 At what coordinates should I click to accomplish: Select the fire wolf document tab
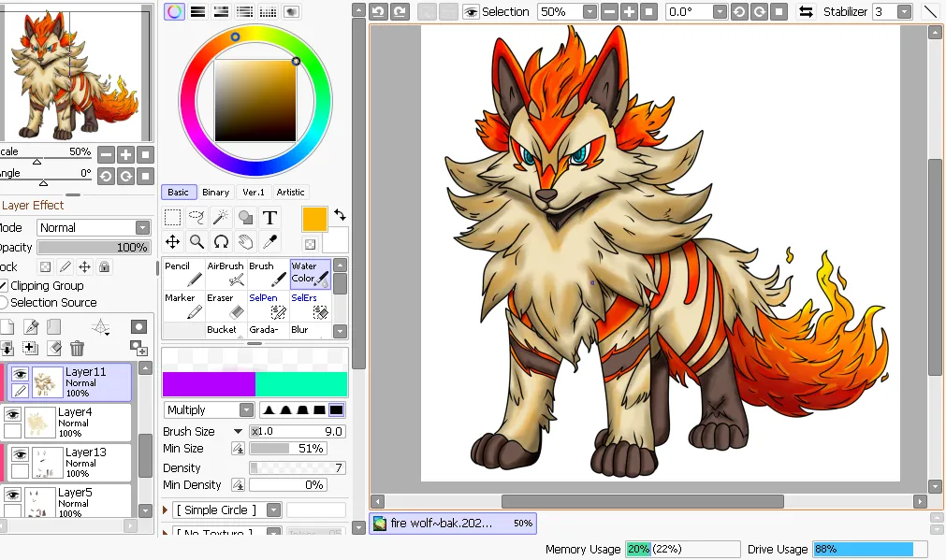pos(453,524)
